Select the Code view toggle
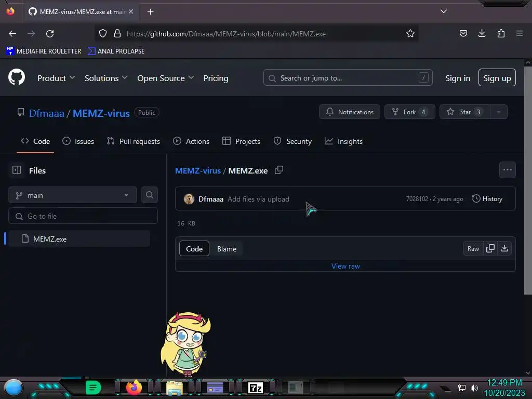 194,249
